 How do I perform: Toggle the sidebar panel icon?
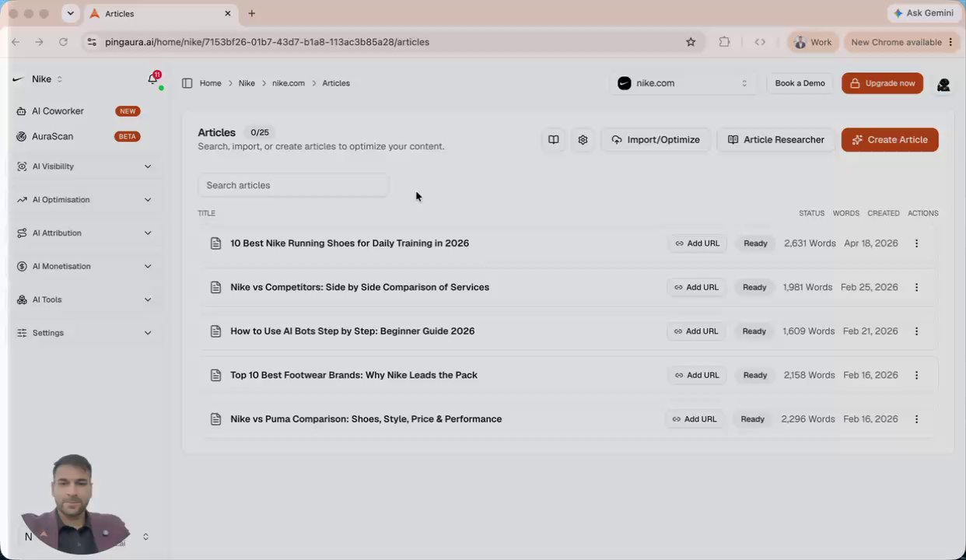187,83
